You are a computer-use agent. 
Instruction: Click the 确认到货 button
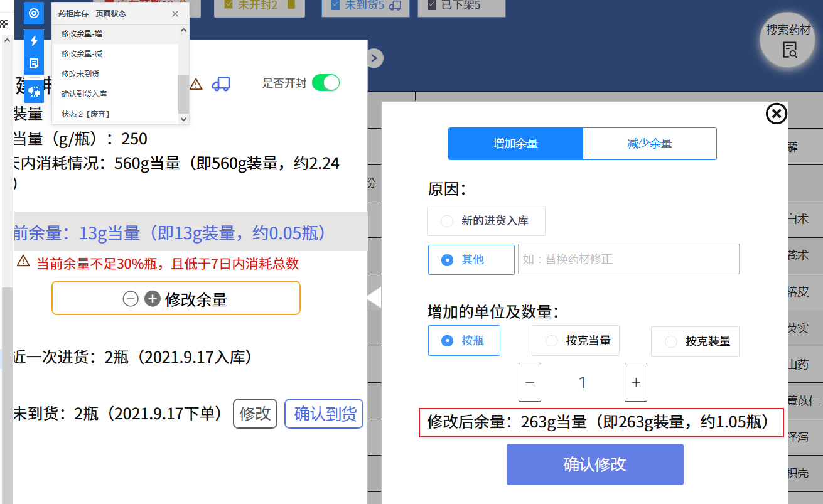pos(325,414)
